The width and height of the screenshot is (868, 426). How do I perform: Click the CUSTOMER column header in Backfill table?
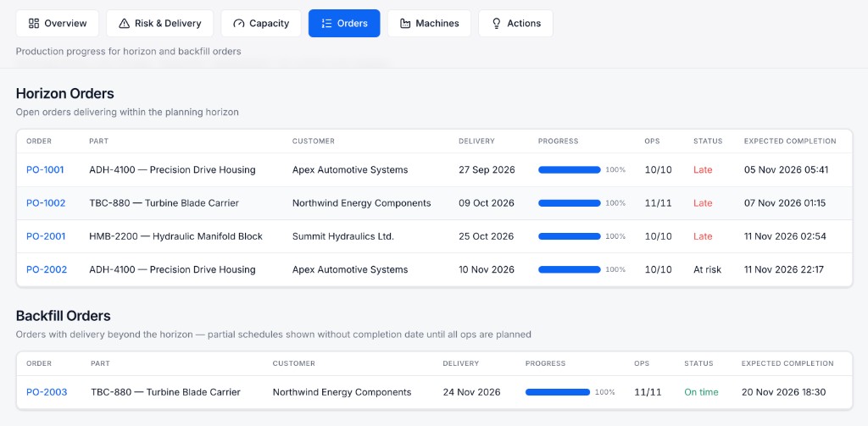pos(294,363)
